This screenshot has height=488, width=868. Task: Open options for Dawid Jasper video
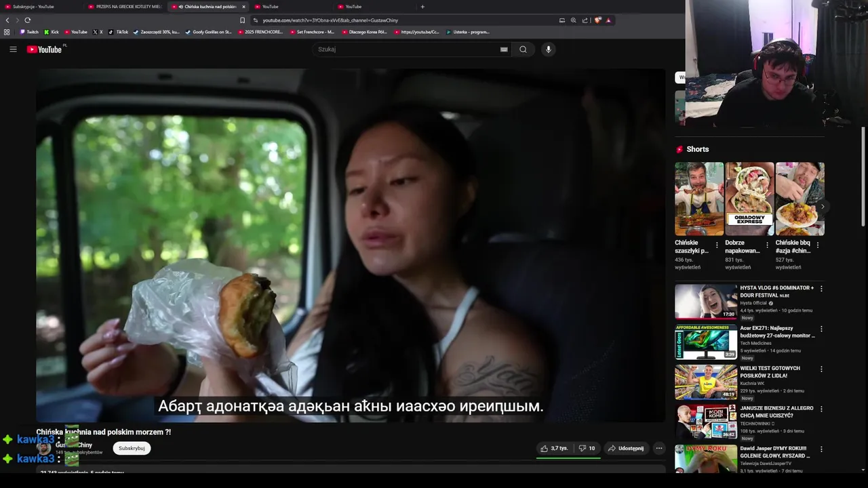pyautogui.click(x=821, y=449)
